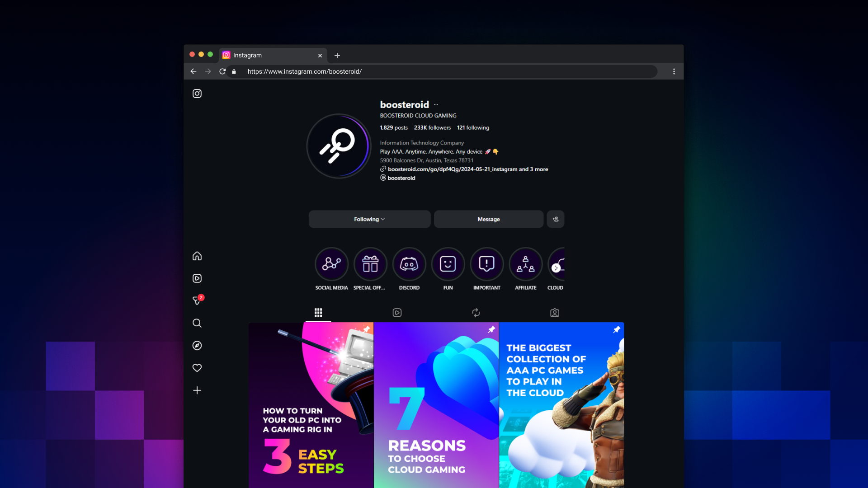
Task: Click the add-person suggestions button
Action: [556, 219]
